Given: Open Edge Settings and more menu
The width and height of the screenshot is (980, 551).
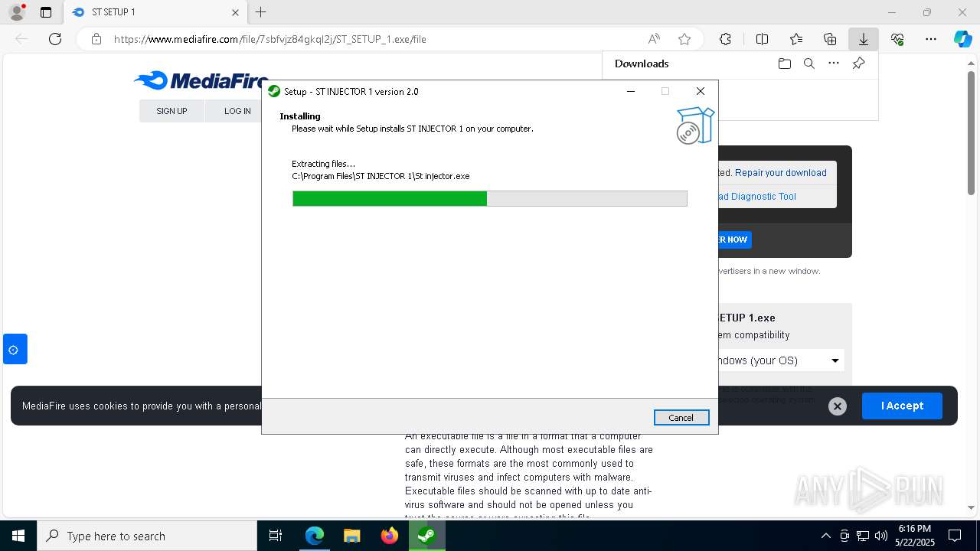Looking at the screenshot, I should pos(931,39).
